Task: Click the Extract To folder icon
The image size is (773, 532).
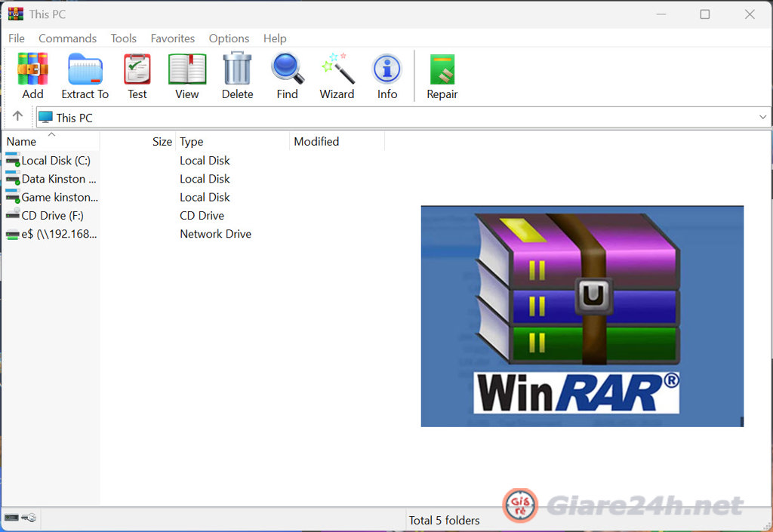Action: (85, 69)
